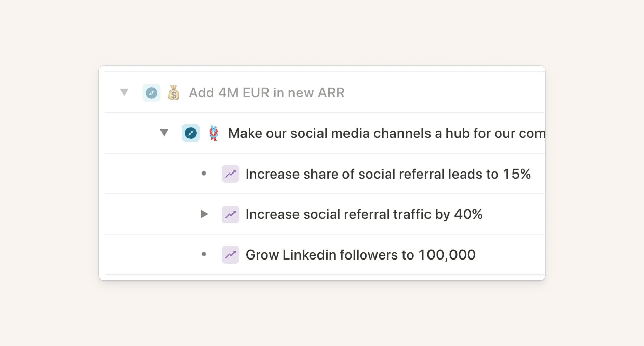Click the knot emoji icon
Viewport: 644px width, 346px height.
pyautogui.click(x=214, y=133)
